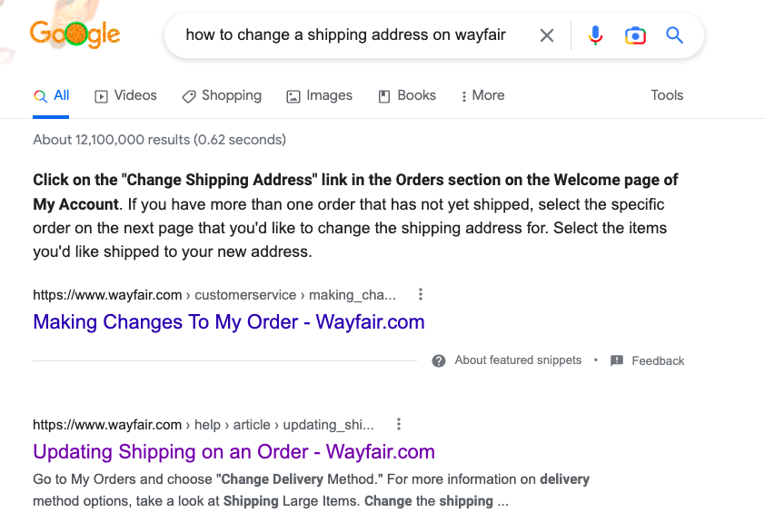
Task: Select the All results tab
Action: coord(52,95)
